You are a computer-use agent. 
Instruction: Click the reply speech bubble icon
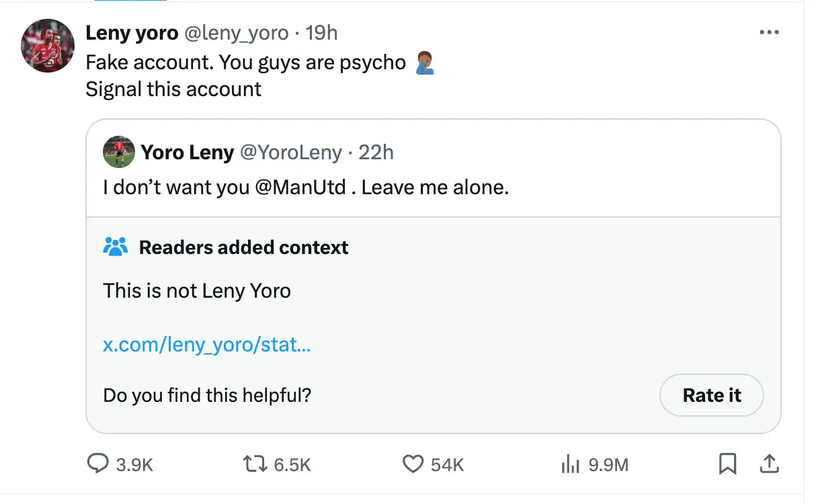(x=99, y=464)
